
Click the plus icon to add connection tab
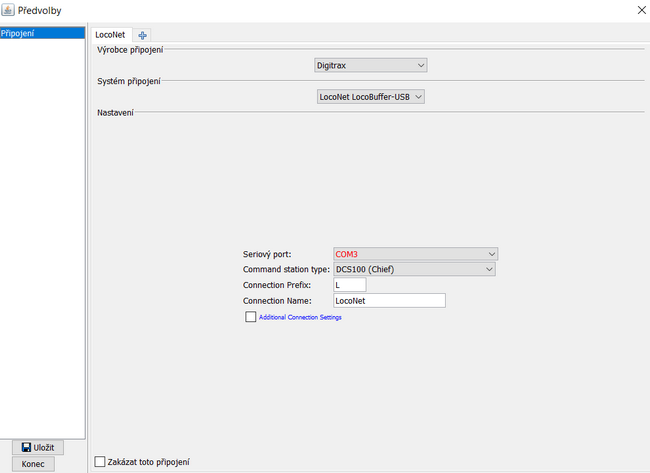(x=143, y=34)
